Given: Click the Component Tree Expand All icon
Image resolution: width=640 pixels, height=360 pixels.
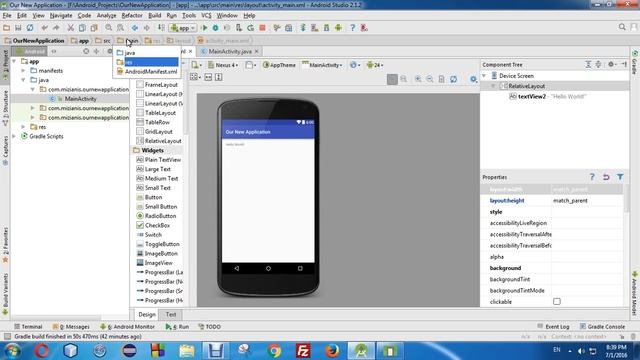Looking at the screenshot, I should click(x=588, y=64).
